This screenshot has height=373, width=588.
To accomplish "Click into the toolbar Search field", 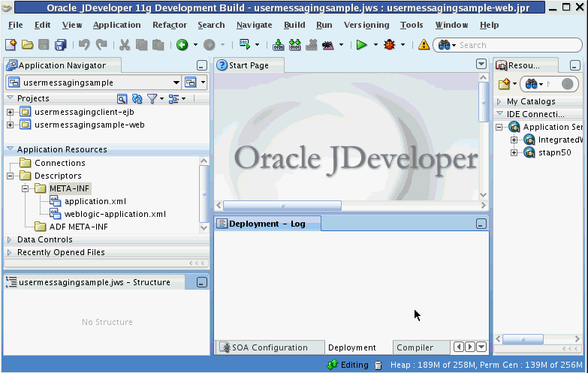I will point(517,45).
